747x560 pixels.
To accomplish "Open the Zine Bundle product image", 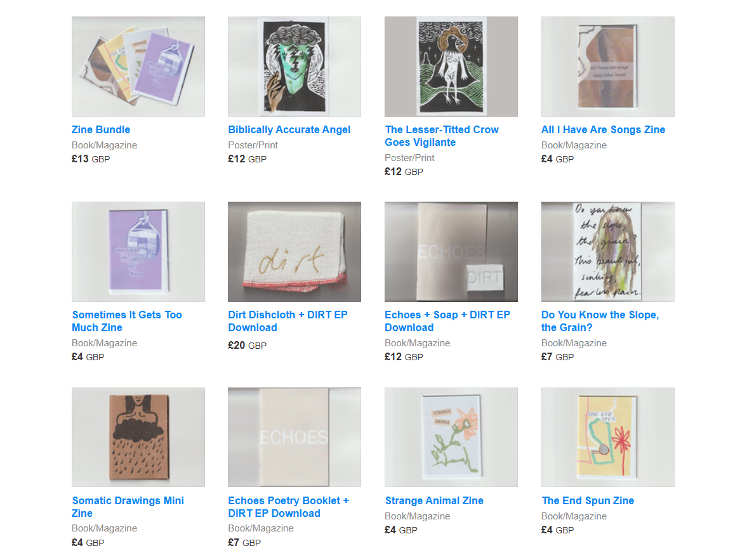I will click(x=138, y=67).
